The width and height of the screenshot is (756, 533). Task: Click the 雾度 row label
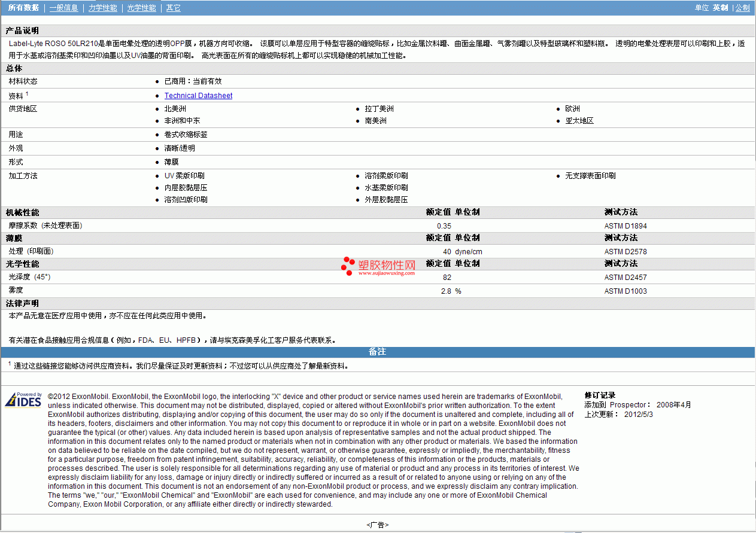[16, 291]
